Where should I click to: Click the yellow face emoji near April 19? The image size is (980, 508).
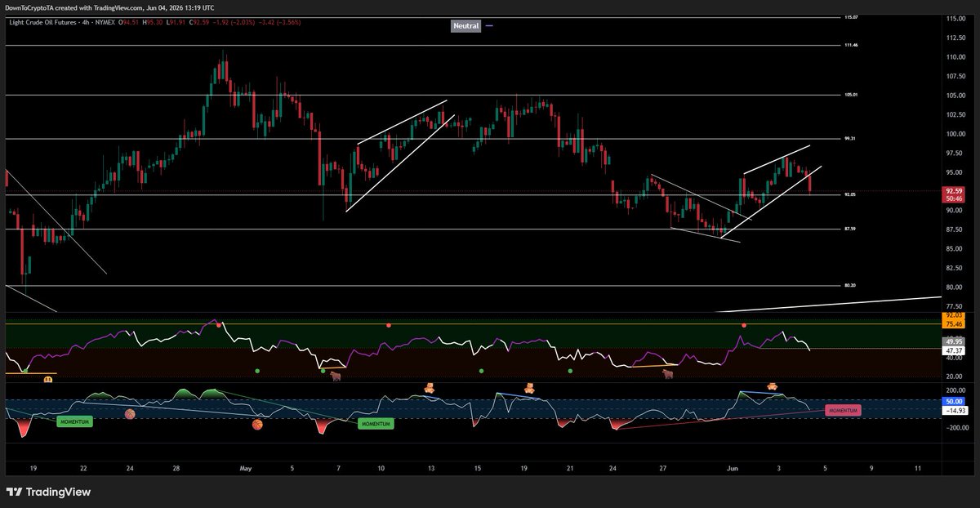(x=48, y=380)
